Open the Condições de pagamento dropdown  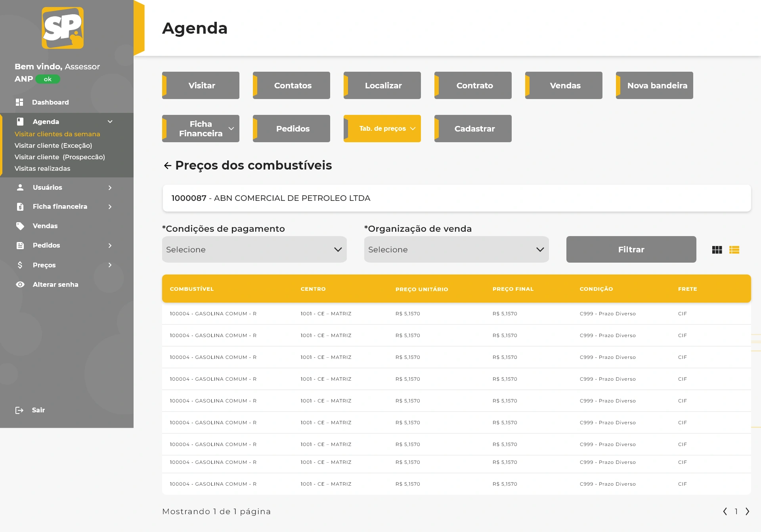[254, 250]
